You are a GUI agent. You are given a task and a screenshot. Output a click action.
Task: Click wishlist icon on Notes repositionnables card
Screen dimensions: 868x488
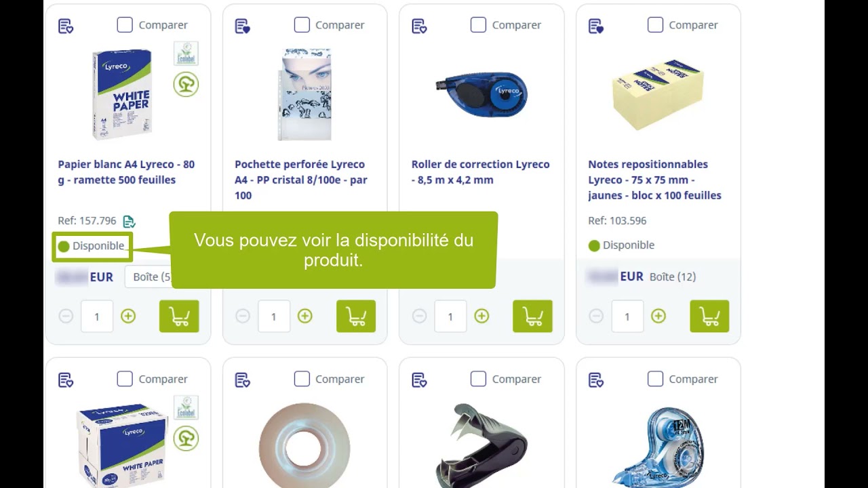(596, 26)
